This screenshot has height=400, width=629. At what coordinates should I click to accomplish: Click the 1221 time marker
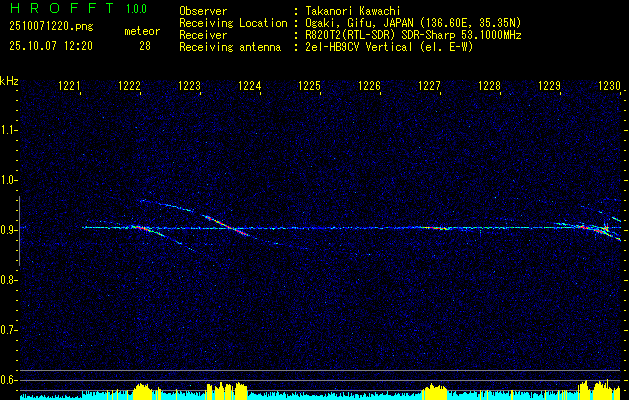[x=70, y=85]
